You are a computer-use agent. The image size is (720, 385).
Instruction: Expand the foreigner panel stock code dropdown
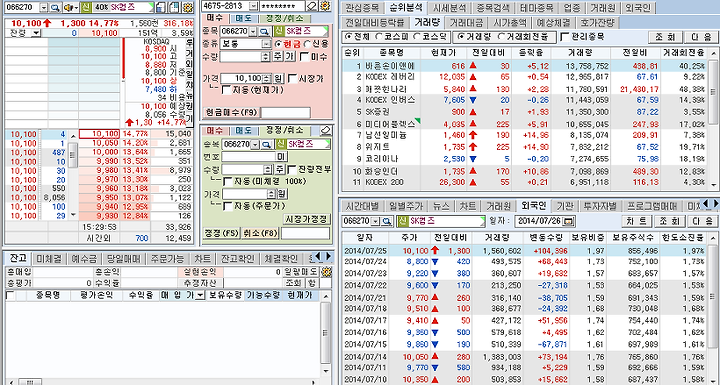(x=376, y=221)
